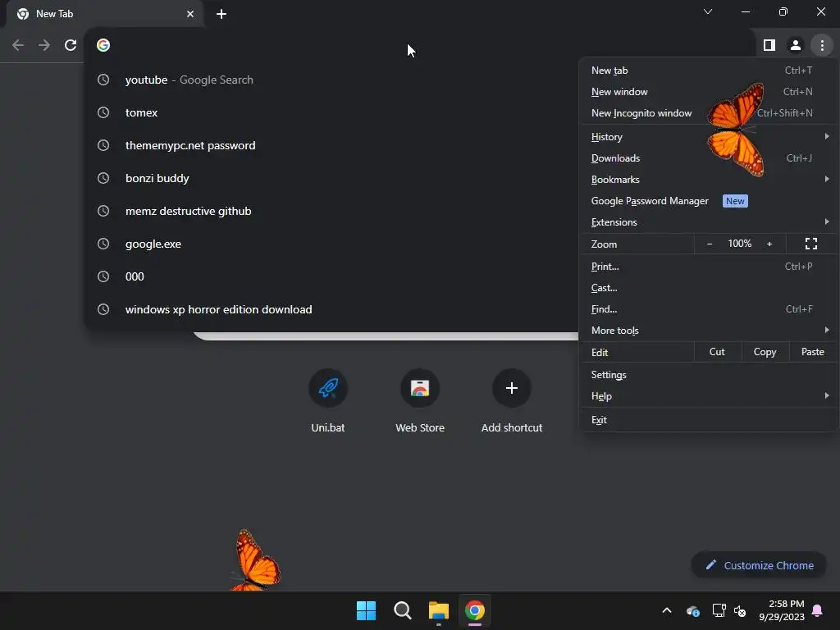Screen dimensions: 840x630
Task: Choose Cast from the menu
Action: (709, 288)
